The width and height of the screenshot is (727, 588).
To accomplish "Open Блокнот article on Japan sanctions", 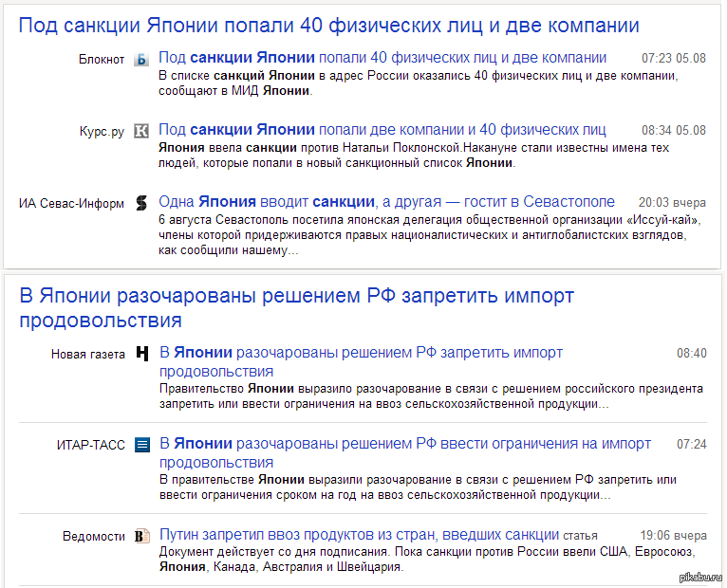I will coord(382,57).
